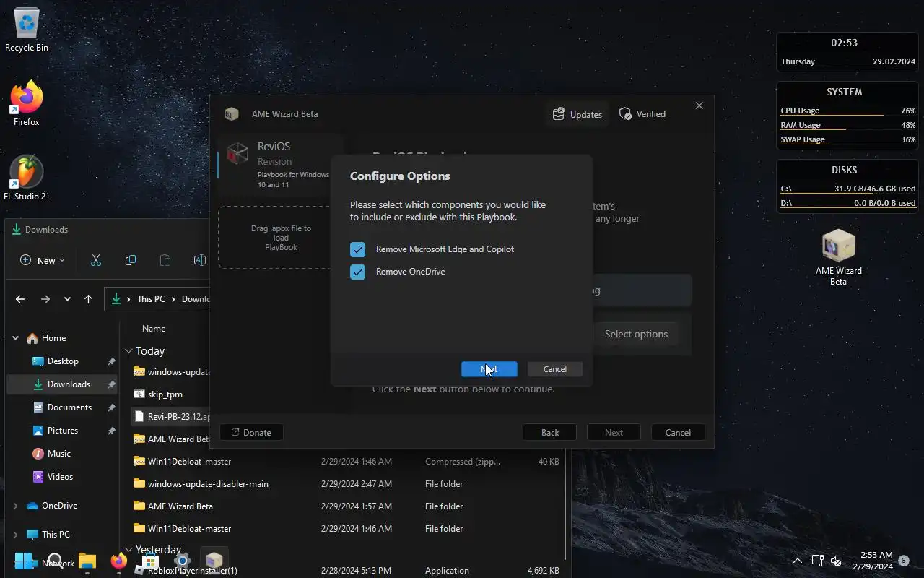This screenshot has height=578, width=924.
Task: Open the AME Wizard Beta desktop icon
Action: (x=838, y=257)
